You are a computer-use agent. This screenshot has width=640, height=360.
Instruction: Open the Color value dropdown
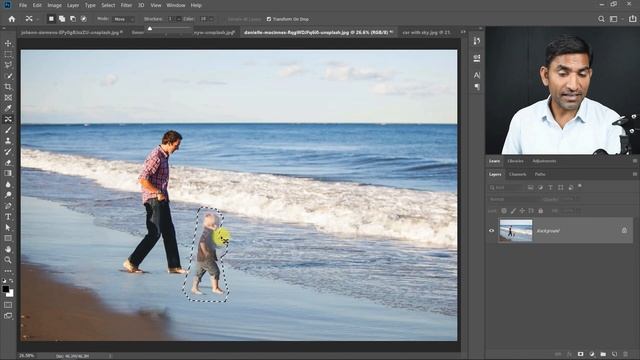click(x=211, y=19)
